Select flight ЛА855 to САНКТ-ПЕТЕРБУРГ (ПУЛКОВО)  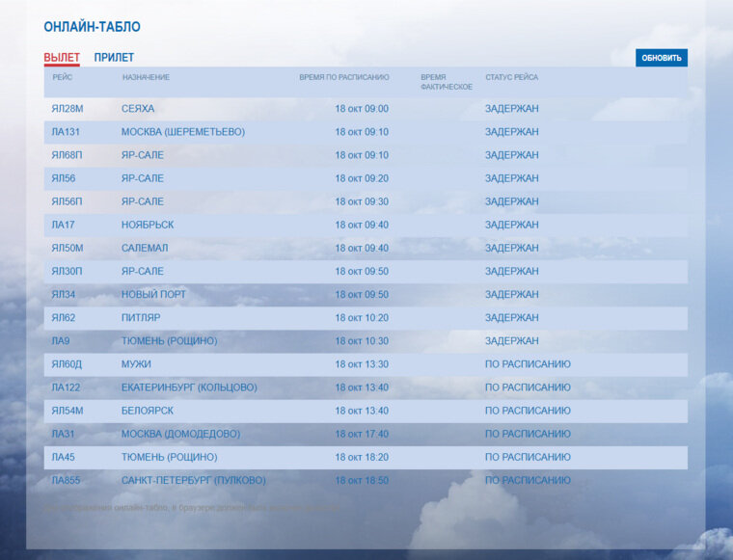[x=366, y=481]
